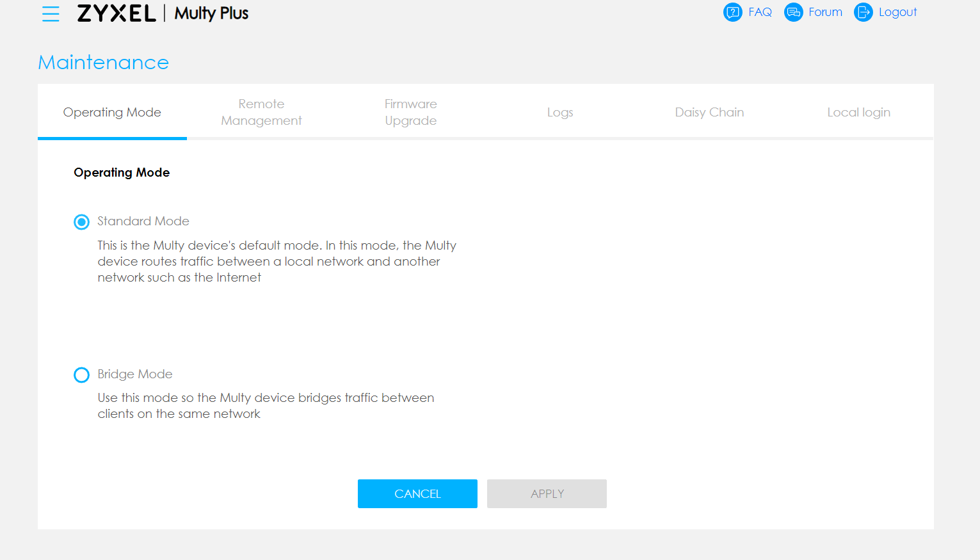Click the ZYXEL logo
This screenshot has height=560, width=980.
[116, 13]
